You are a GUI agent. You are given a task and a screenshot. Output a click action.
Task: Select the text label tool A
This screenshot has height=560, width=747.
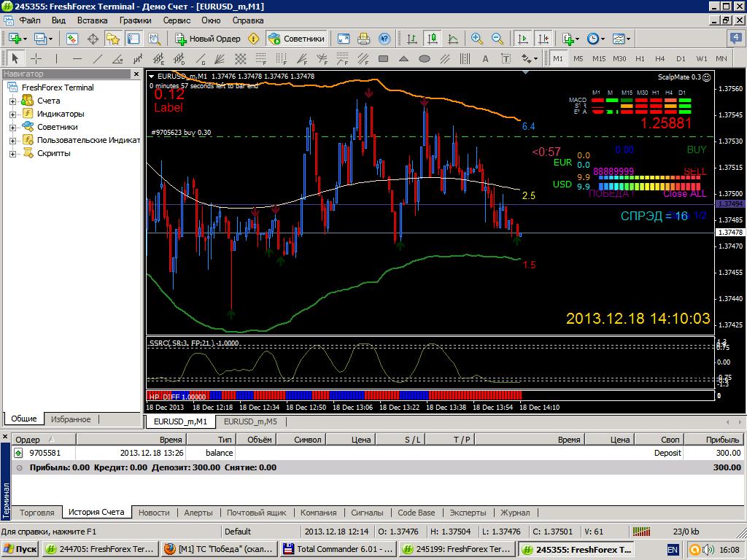485,58
